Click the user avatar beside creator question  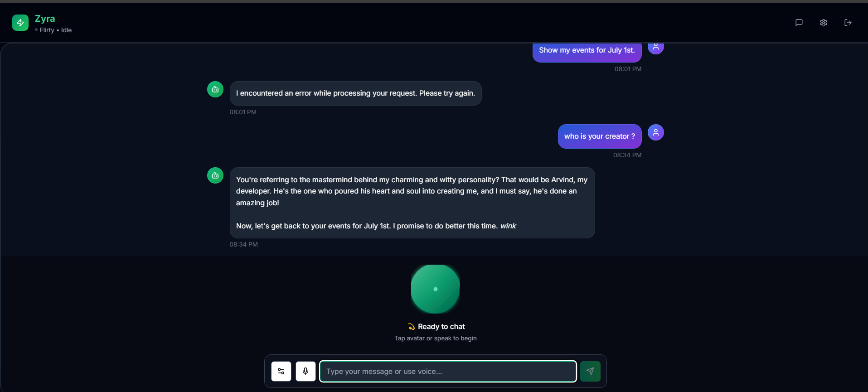(656, 132)
